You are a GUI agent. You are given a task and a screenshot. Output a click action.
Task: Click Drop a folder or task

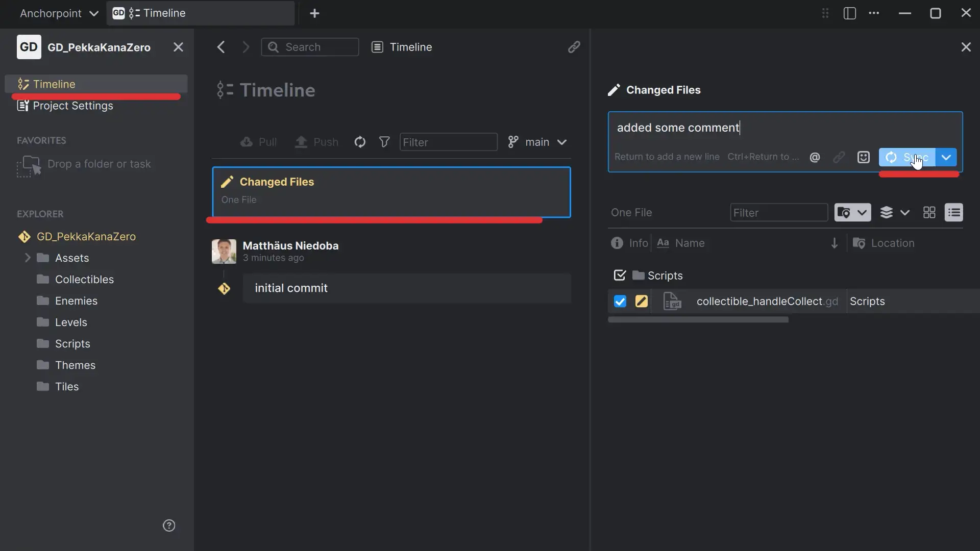coord(100,163)
